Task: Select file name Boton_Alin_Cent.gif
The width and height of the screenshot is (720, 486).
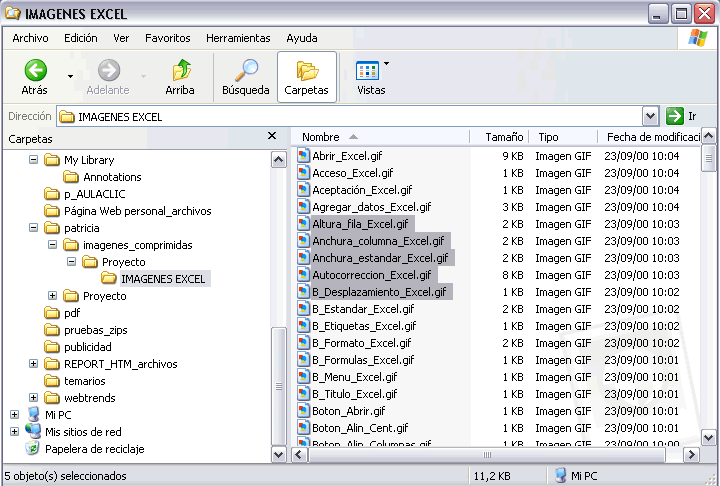Action: pyautogui.click(x=360, y=428)
